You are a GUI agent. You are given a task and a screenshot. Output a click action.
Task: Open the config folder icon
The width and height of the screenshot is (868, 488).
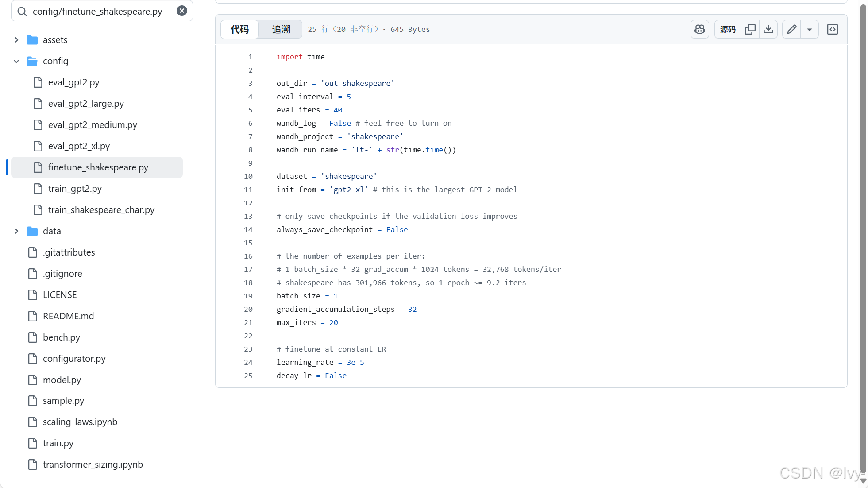[x=32, y=61]
